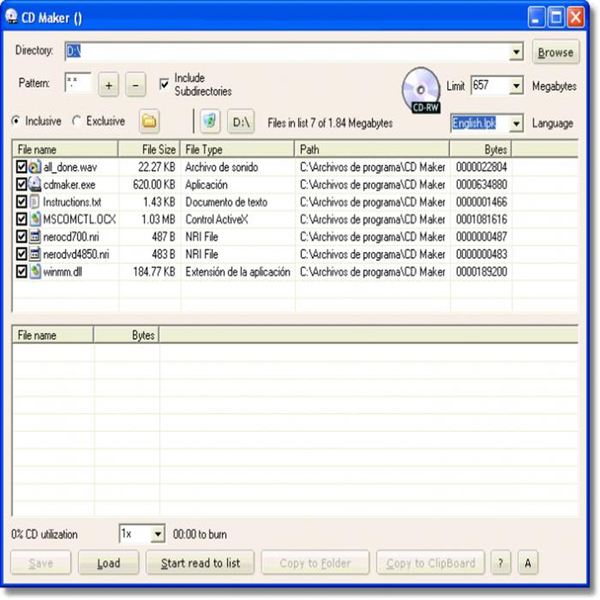Click the question mark help button

pos(501,562)
